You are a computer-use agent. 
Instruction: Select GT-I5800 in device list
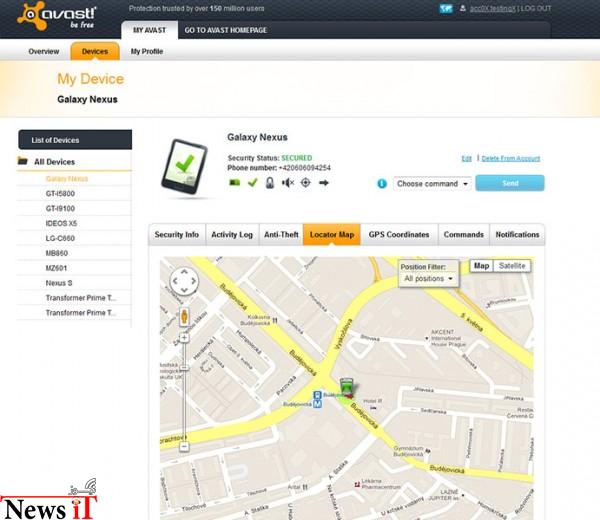60,194
